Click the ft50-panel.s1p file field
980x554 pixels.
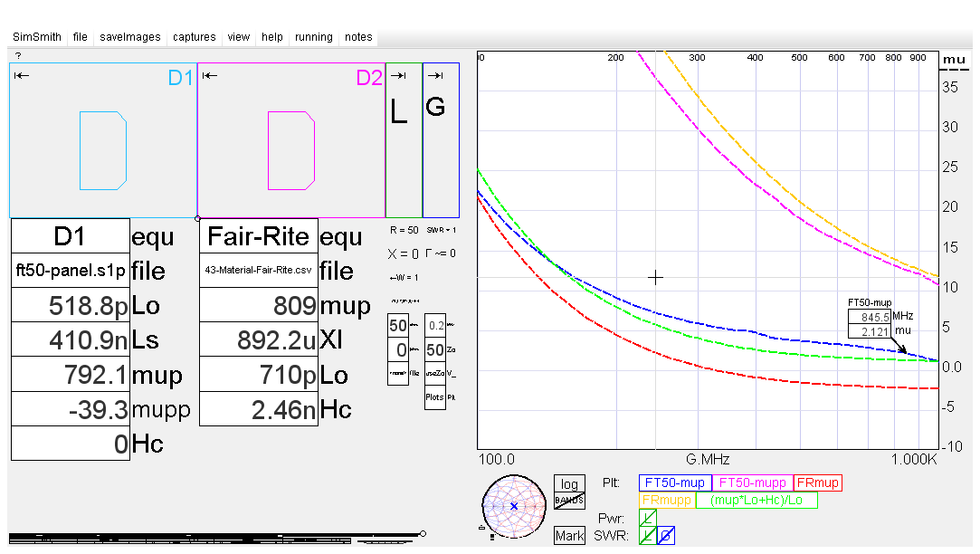click(70, 271)
